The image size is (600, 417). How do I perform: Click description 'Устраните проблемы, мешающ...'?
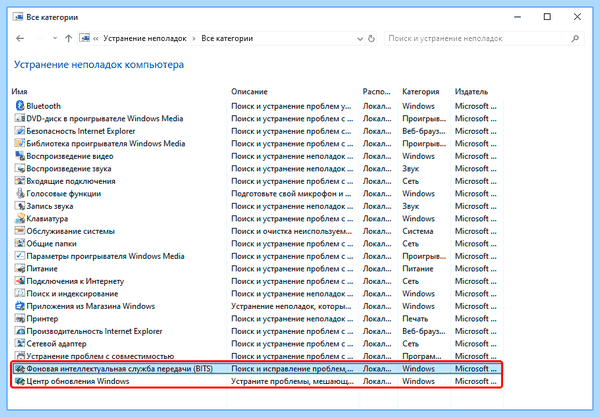[292, 381]
